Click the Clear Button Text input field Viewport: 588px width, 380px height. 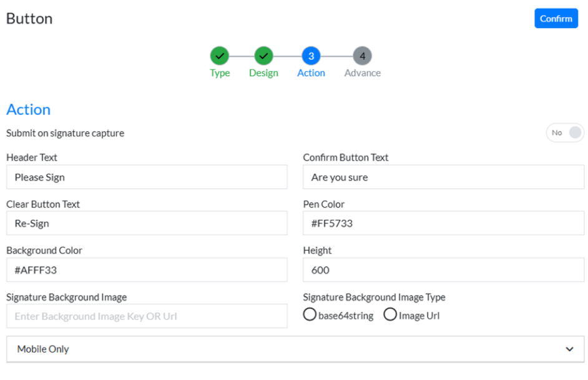[147, 224]
